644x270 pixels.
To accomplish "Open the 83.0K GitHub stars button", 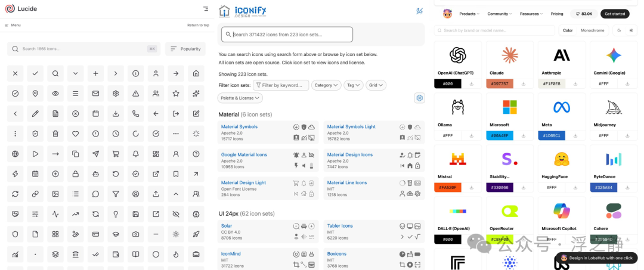I will coord(584,14).
